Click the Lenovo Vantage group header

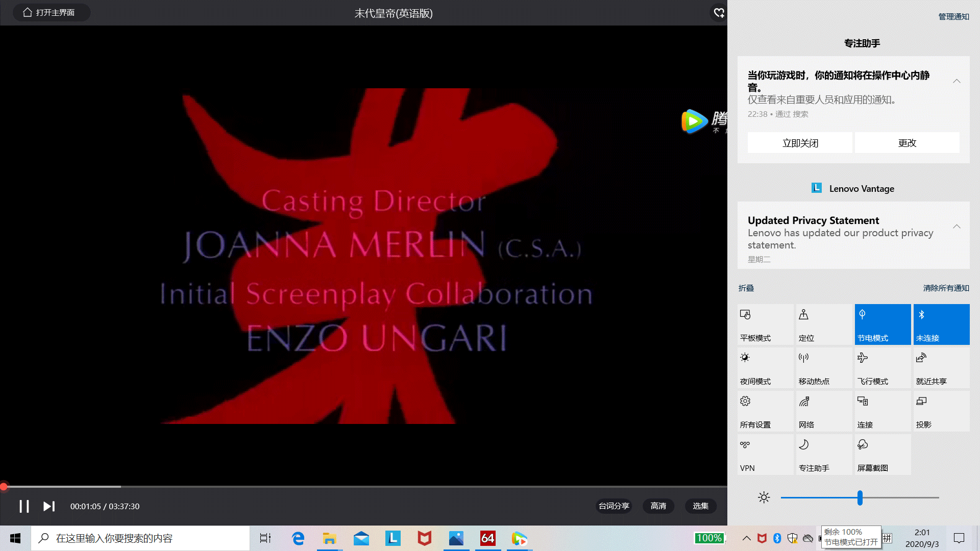[x=853, y=188]
